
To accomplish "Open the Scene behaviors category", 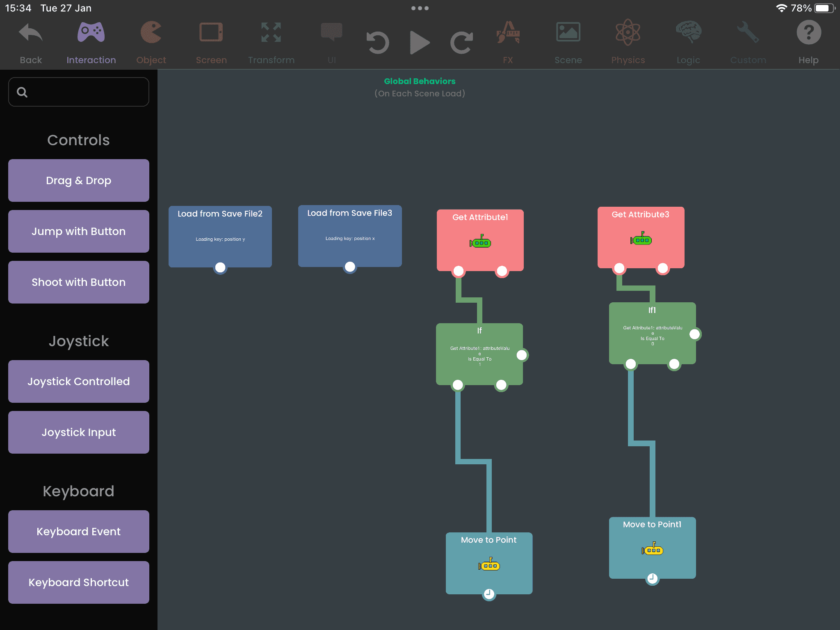I will click(568, 42).
